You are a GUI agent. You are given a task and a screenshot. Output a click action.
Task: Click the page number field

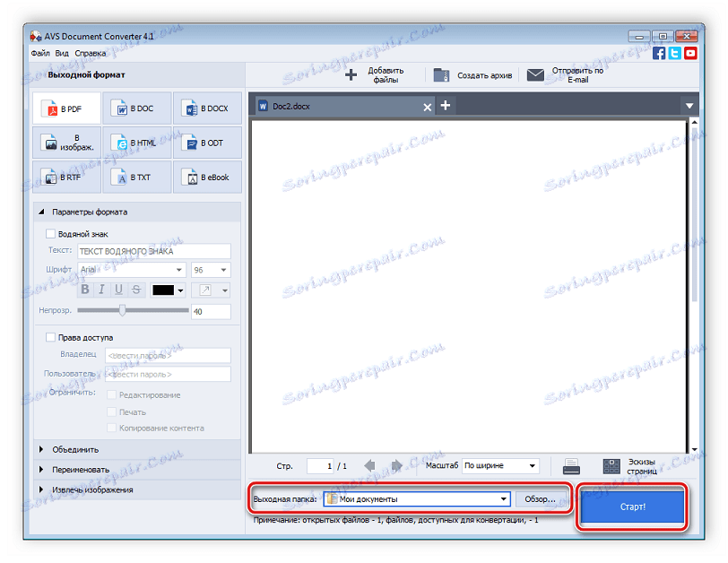(x=320, y=465)
